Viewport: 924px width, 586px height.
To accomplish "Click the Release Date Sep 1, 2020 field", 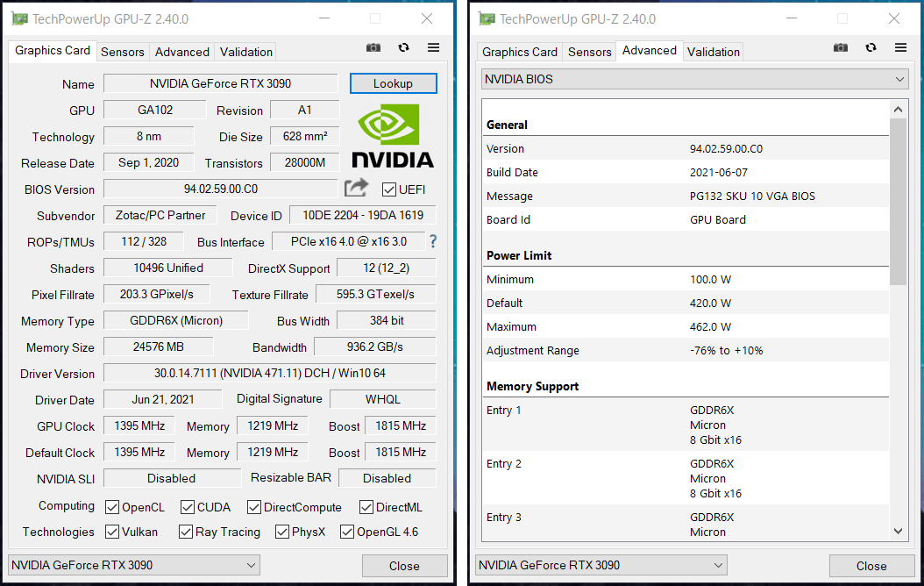I will [148, 162].
